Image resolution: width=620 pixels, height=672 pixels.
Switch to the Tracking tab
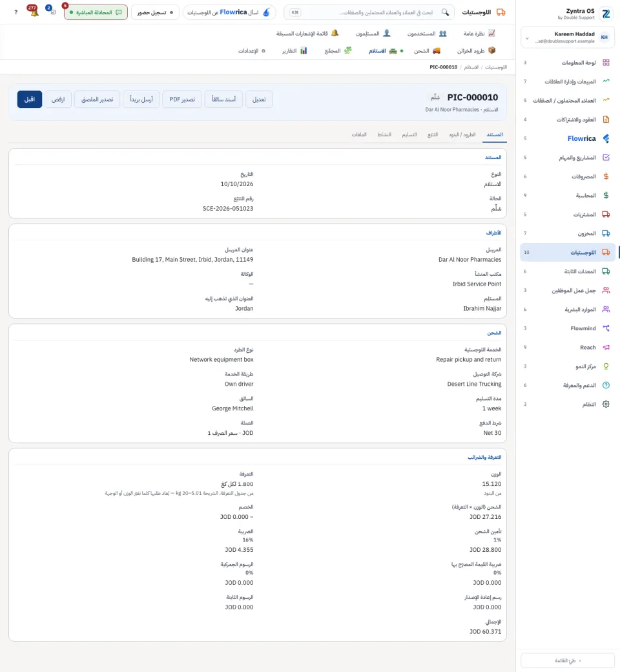(x=433, y=134)
